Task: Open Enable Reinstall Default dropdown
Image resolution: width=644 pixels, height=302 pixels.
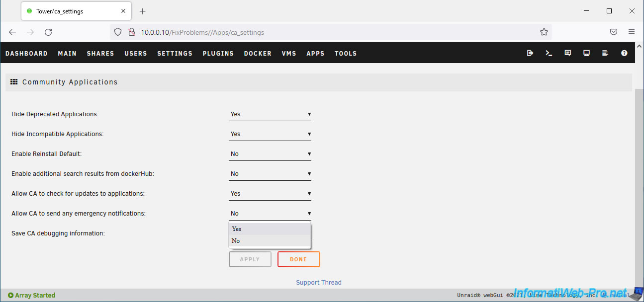Action: tap(270, 154)
